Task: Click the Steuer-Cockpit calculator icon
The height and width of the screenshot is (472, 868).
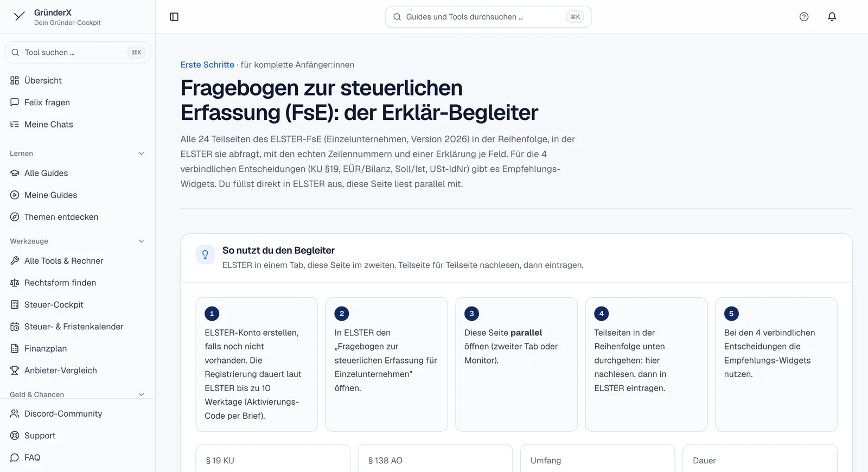Action: pos(15,305)
